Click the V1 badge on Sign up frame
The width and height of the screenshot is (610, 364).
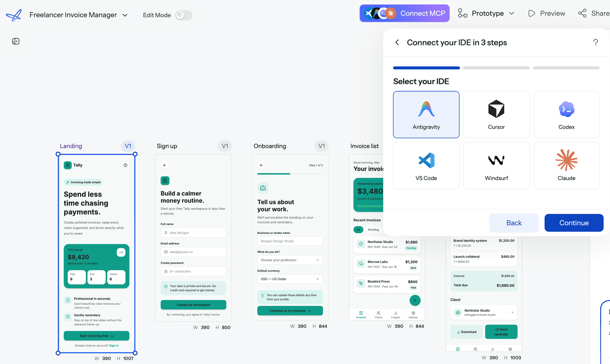(225, 146)
